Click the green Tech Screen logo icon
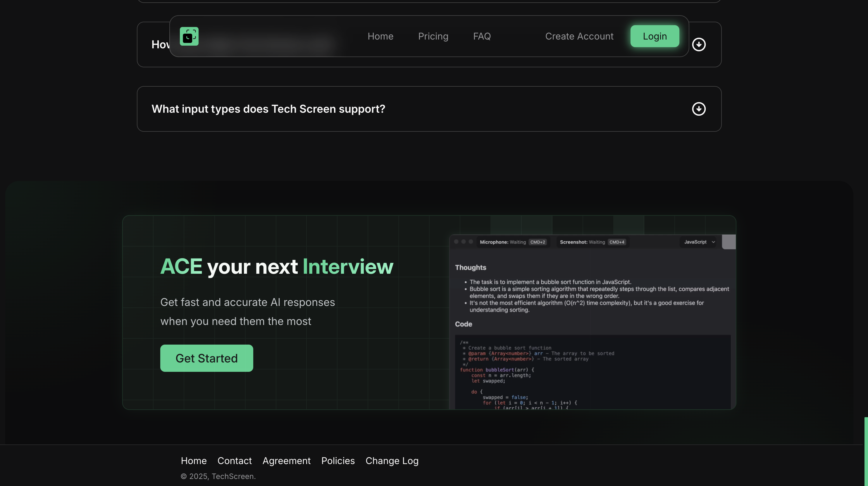 click(189, 36)
